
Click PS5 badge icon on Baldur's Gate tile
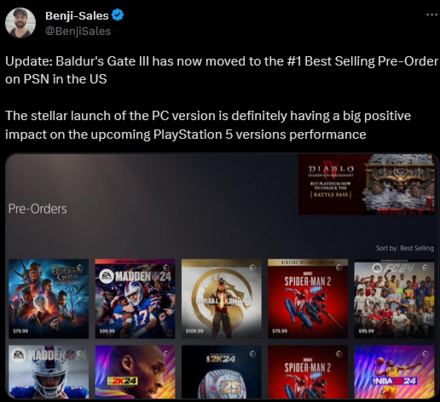79,267
